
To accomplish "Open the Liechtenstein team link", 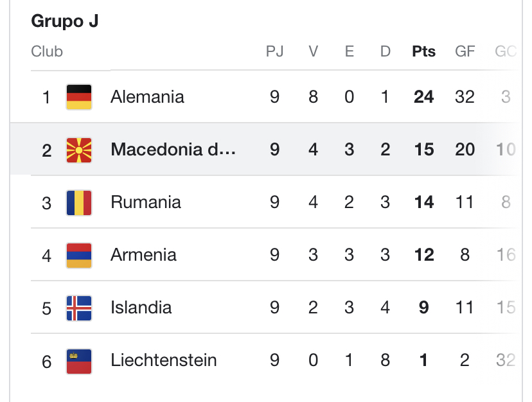I will pos(163,360).
